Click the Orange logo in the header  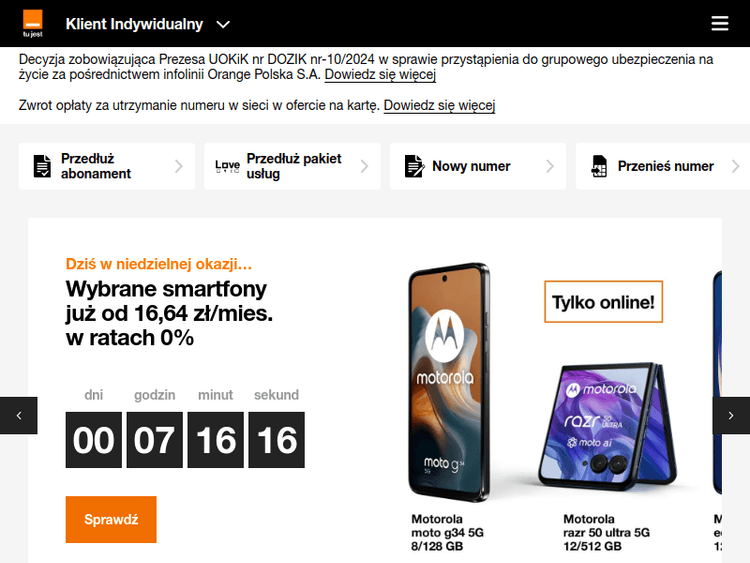(33, 23)
